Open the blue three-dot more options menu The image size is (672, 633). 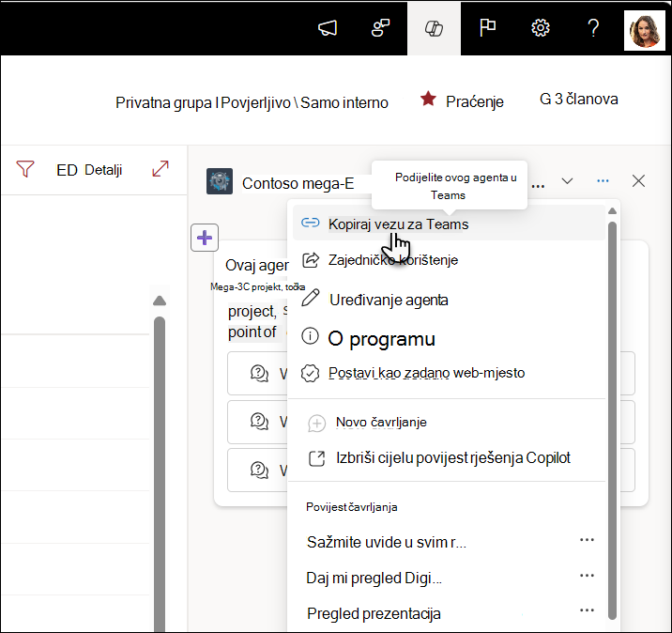[x=603, y=181]
